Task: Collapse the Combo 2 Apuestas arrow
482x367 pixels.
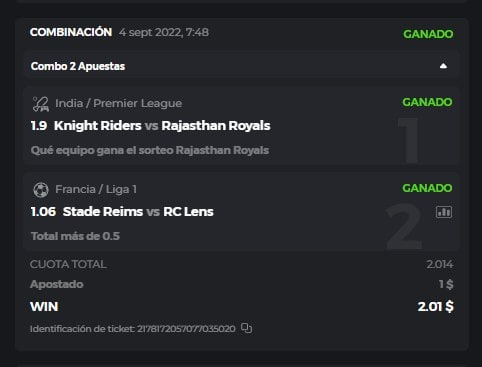Action: pos(443,66)
